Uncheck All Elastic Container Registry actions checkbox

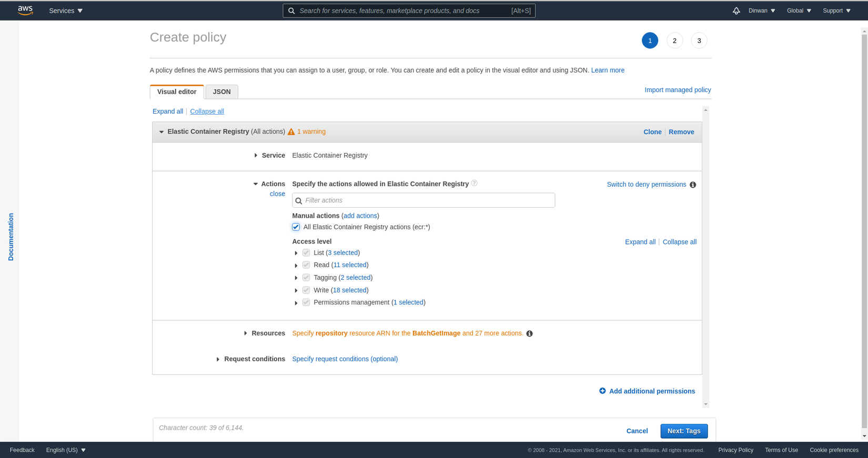[x=296, y=227]
